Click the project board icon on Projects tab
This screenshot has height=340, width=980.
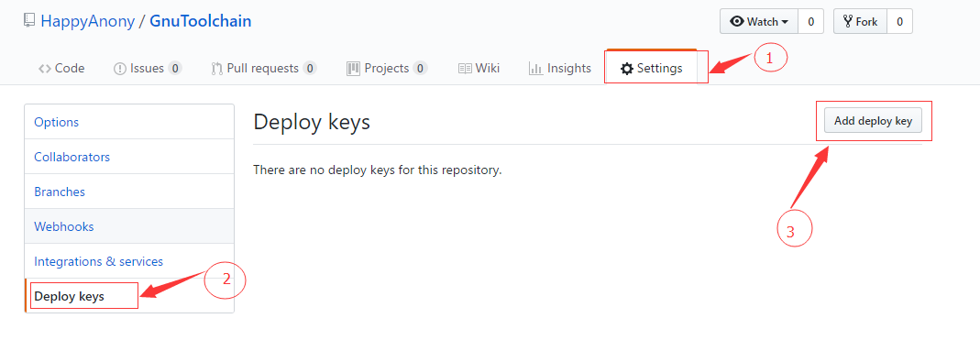[354, 69]
